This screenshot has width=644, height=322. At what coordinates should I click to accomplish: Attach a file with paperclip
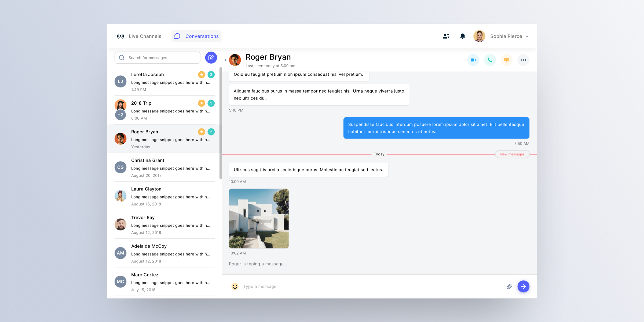tap(509, 287)
